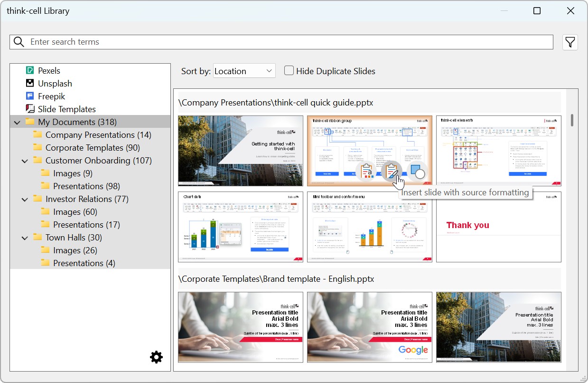588x383 pixels.
Task: Select the Corporate Templates (90) folder
Action: coord(92,148)
